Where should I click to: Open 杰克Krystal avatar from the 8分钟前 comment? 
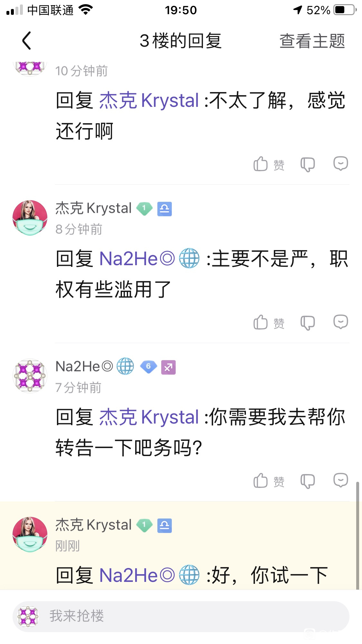tap(30, 218)
